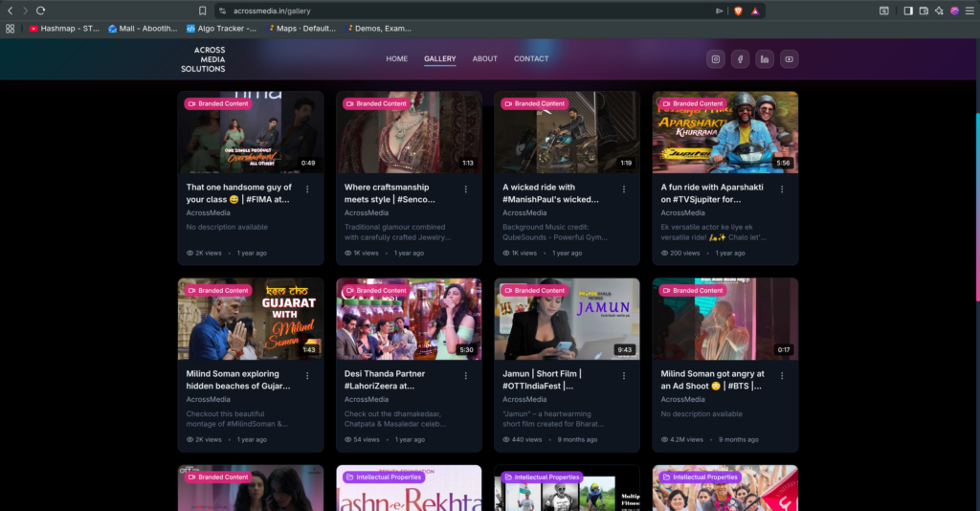Open the Maps - Default bookmark
980x511 pixels.
(x=301, y=28)
